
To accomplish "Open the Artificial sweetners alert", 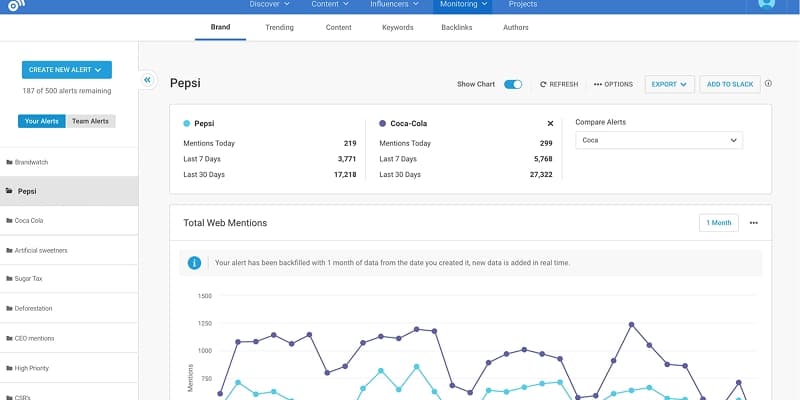I will (69, 251).
